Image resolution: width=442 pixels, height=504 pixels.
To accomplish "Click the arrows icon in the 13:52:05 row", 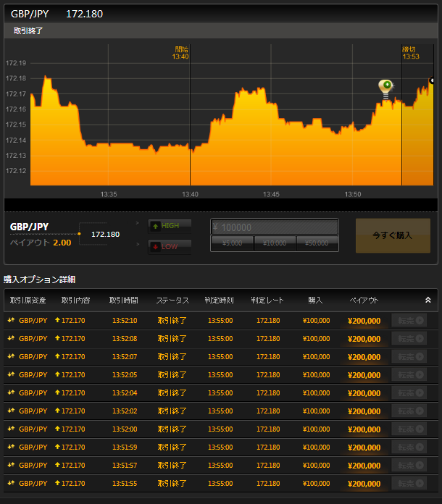I will click(x=12, y=374).
